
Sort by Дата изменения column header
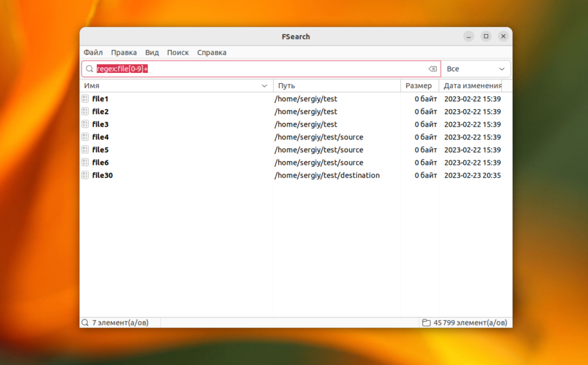click(472, 86)
